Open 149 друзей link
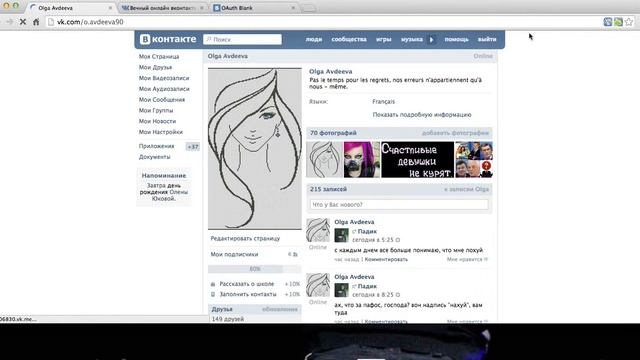The height and width of the screenshot is (360, 640). tap(228, 319)
